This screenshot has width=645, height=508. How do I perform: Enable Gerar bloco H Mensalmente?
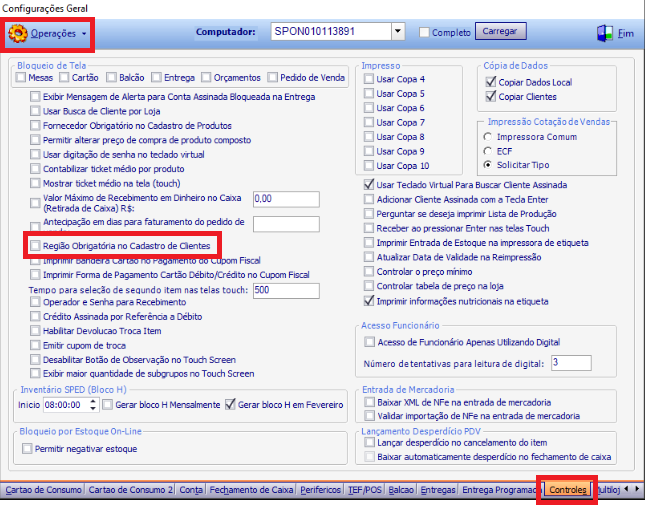pos(108,405)
